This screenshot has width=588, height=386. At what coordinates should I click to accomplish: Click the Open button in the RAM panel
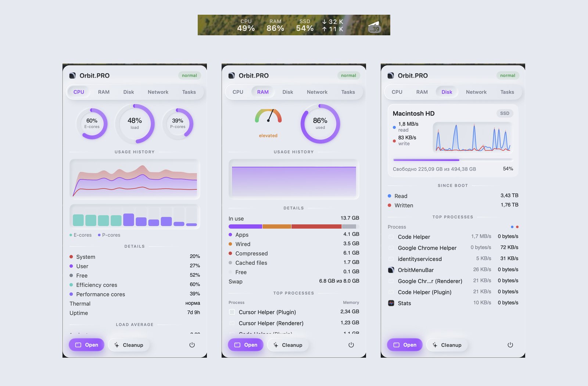click(246, 345)
